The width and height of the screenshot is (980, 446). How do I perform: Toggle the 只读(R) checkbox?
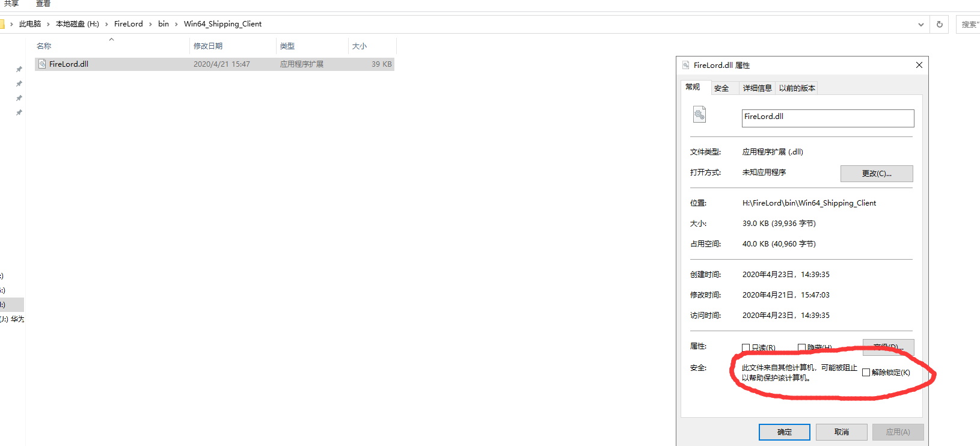point(746,348)
